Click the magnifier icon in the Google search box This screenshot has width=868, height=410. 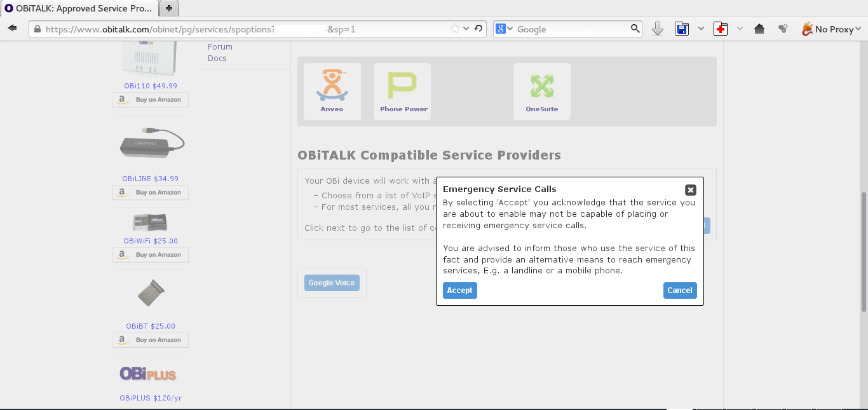pos(635,29)
